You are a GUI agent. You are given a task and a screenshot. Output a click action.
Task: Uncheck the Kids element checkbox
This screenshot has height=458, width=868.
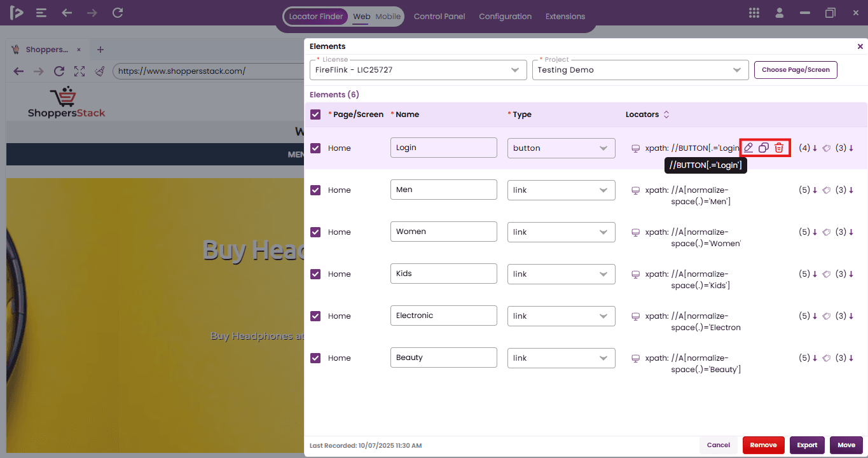click(315, 274)
